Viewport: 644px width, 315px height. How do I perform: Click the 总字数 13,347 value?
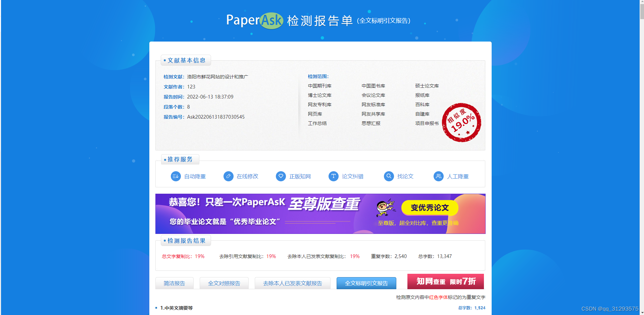coord(444,256)
